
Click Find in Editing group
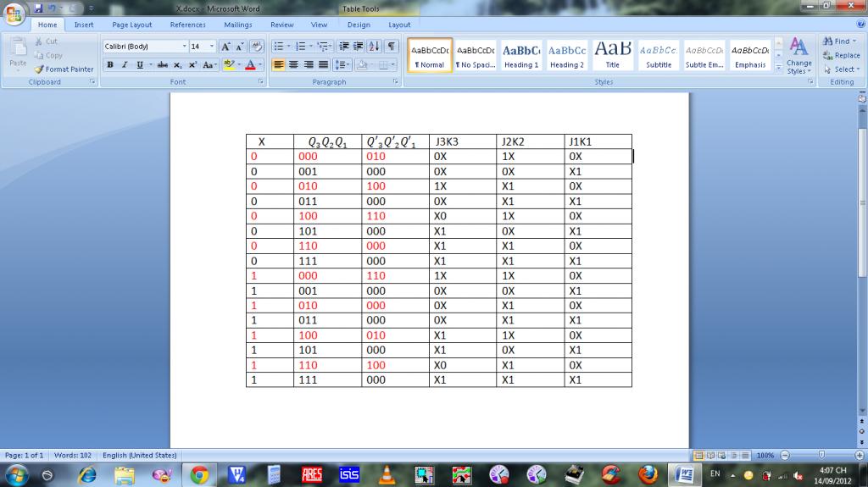(839, 42)
